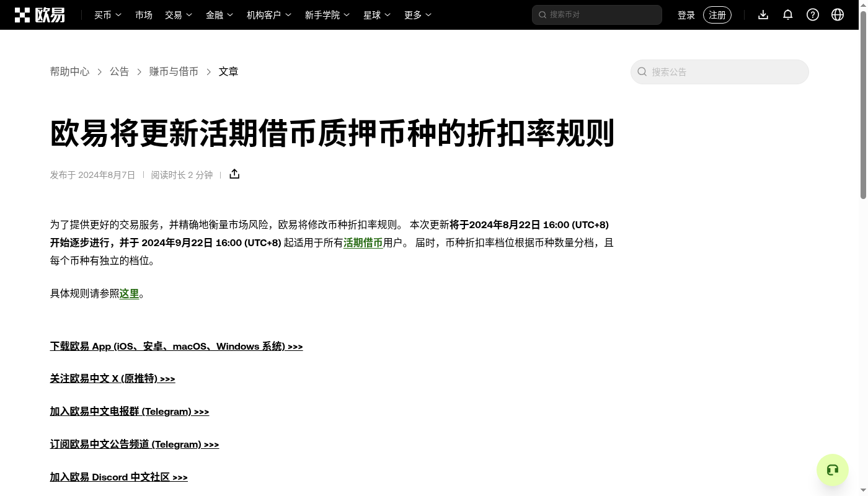Click the magnifier in the 搜索公告 box
Image resolution: width=868 pixels, height=496 pixels.
click(x=642, y=72)
